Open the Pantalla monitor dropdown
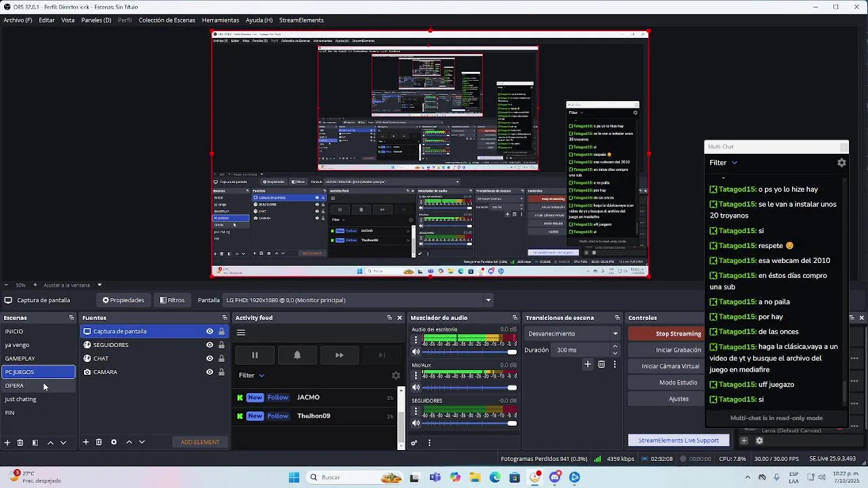Image resolution: width=868 pixels, height=488 pixels. click(358, 300)
